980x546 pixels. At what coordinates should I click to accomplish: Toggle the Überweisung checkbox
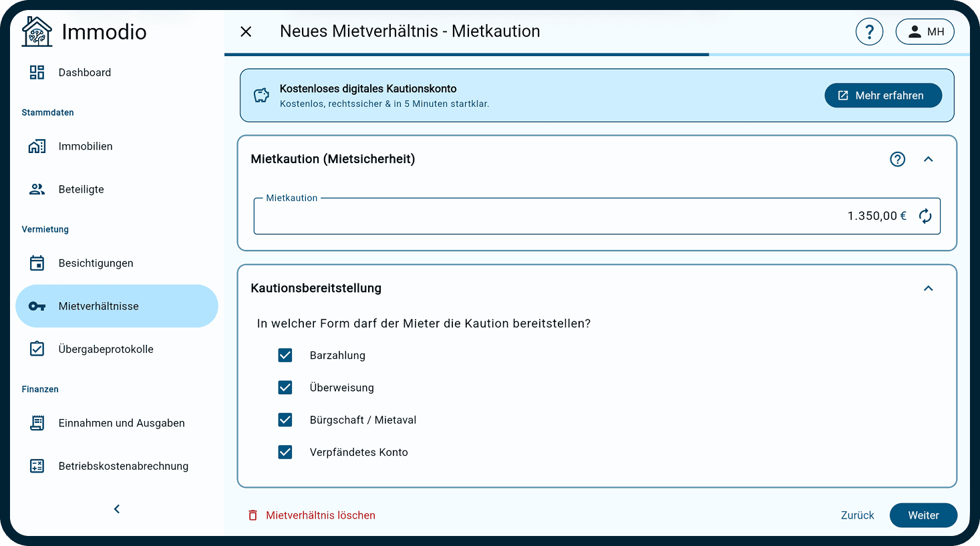coord(285,388)
